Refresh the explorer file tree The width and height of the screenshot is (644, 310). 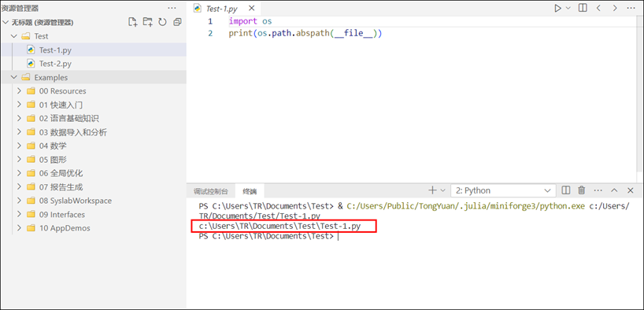click(163, 22)
